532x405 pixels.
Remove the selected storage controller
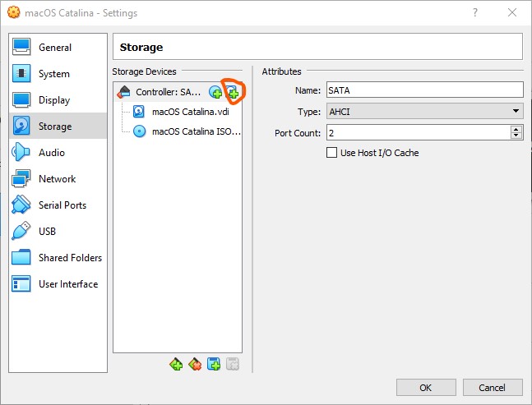point(195,364)
